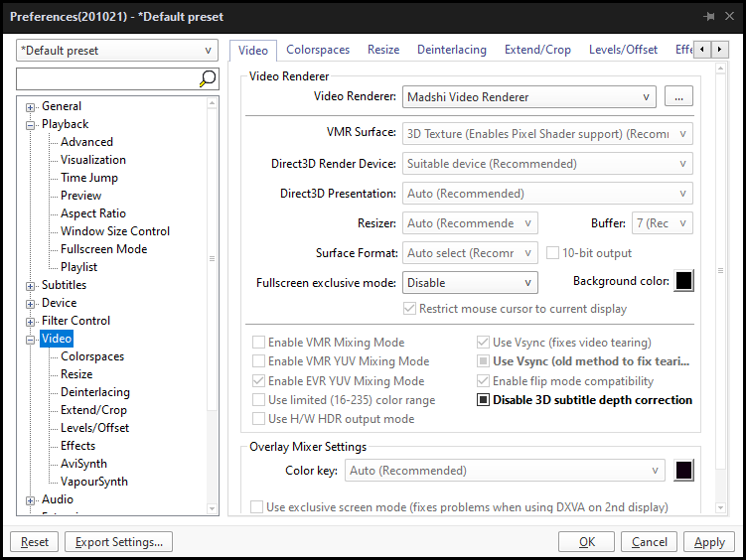Viewport: 746px width, 560px height.
Task: Toggle Use limited (16-235) color range
Action: point(258,400)
